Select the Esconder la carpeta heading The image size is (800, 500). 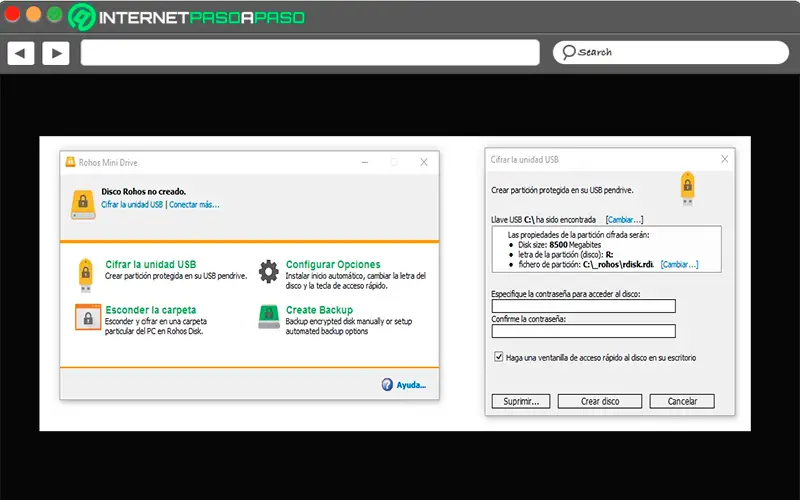tap(151, 310)
